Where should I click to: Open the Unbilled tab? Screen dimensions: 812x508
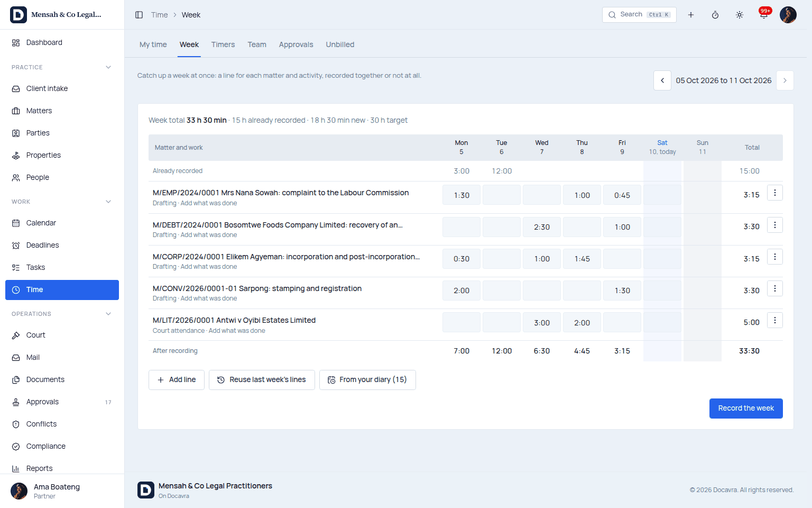click(x=340, y=44)
